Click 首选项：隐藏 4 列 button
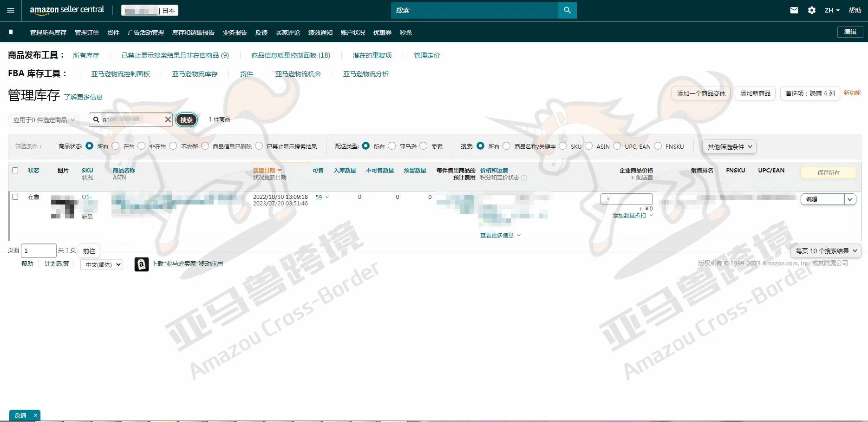 coord(810,93)
